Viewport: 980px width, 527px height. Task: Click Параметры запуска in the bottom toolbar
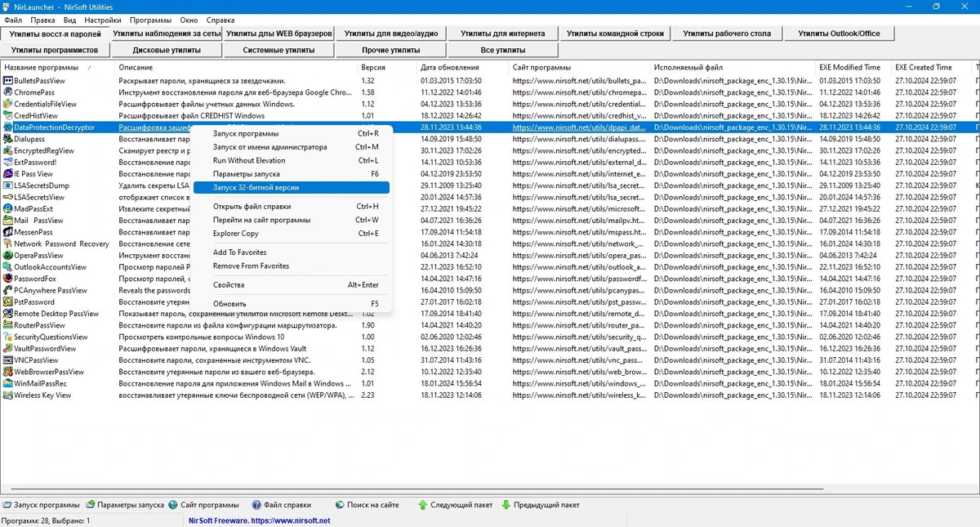pos(126,505)
